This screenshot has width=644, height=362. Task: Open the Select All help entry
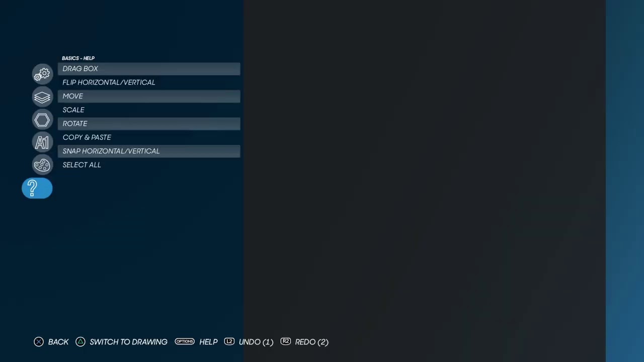(x=148, y=165)
